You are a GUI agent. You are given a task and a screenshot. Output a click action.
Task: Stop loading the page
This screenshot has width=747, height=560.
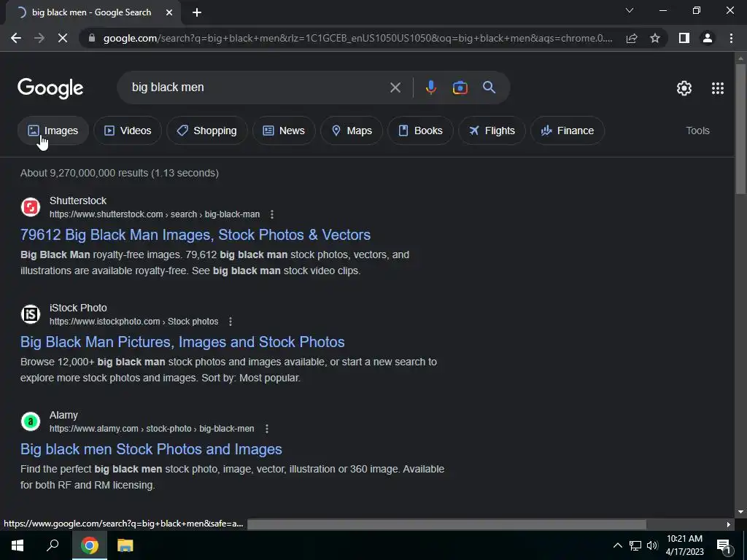(63, 38)
